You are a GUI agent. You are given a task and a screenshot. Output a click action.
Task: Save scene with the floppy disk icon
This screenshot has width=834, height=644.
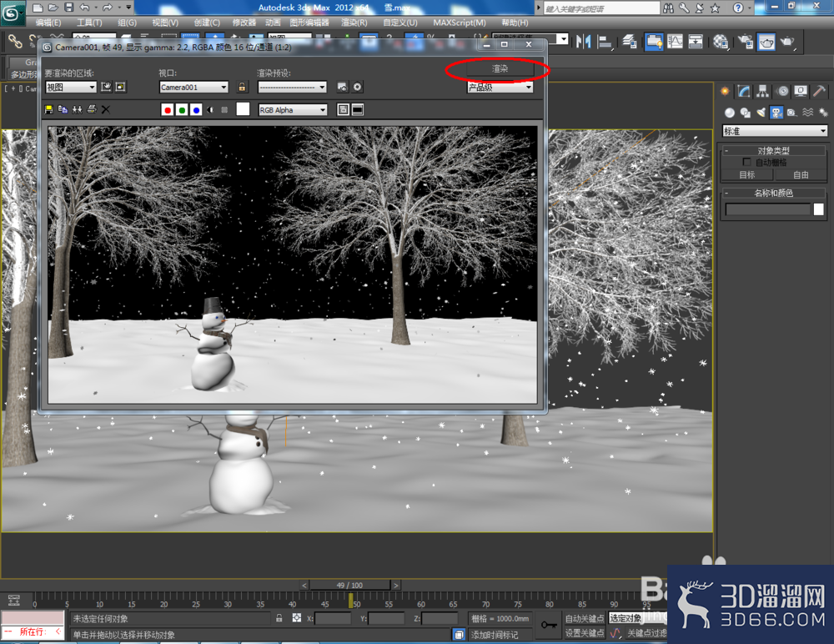[x=68, y=8]
